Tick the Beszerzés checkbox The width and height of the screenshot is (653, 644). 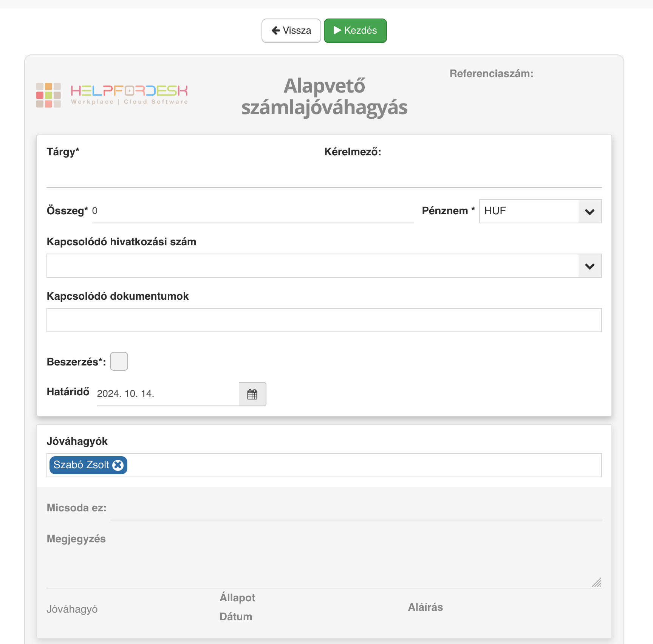pos(119,361)
